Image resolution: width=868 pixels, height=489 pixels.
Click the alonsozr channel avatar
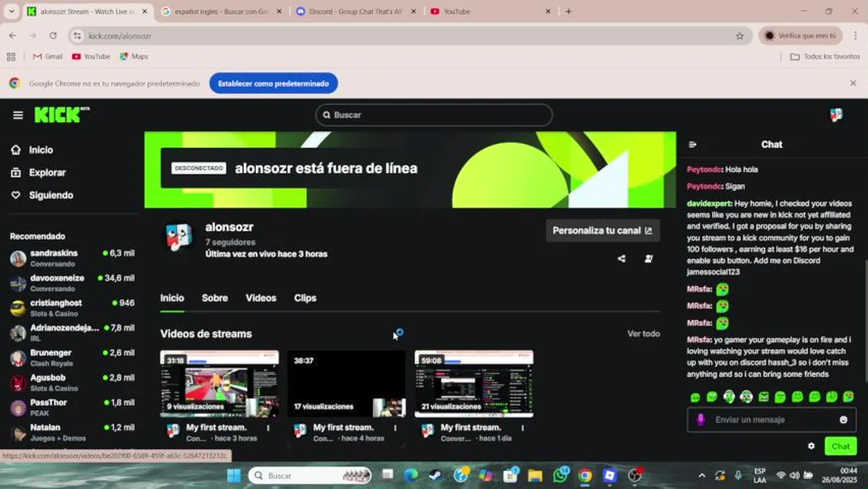[x=179, y=237]
